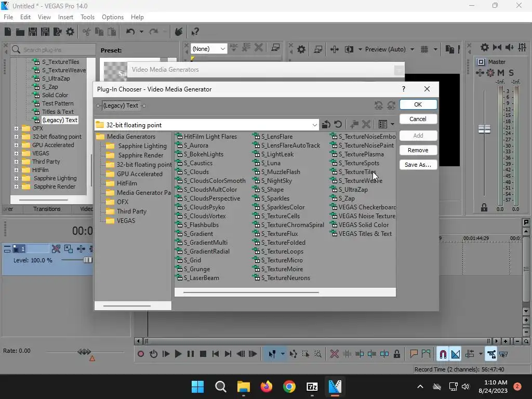Click the Stop button in transport bar
Viewport: 532px width, 399px height.
(x=203, y=354)
